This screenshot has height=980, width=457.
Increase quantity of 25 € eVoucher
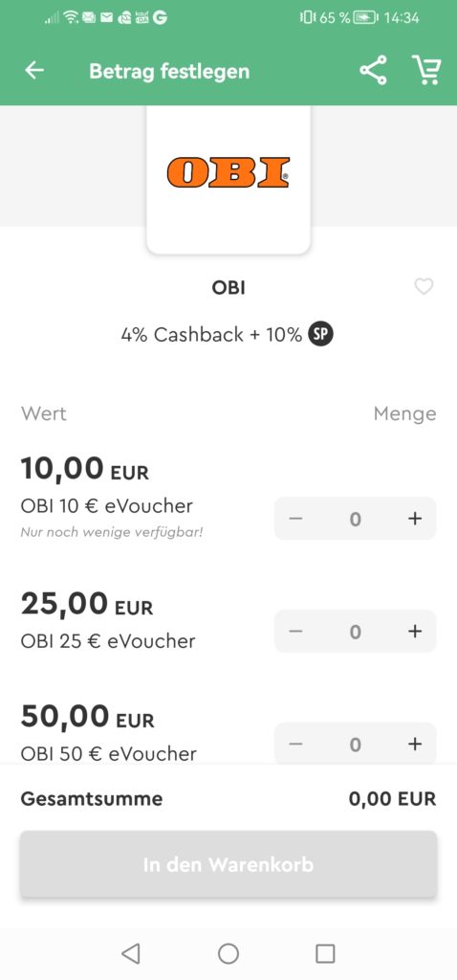coord(415,632)
